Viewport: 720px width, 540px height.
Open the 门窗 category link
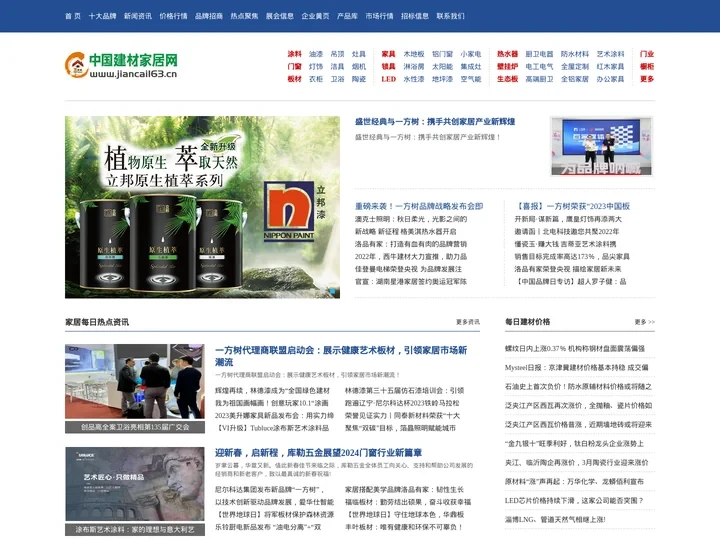click(x=294, y=67)
